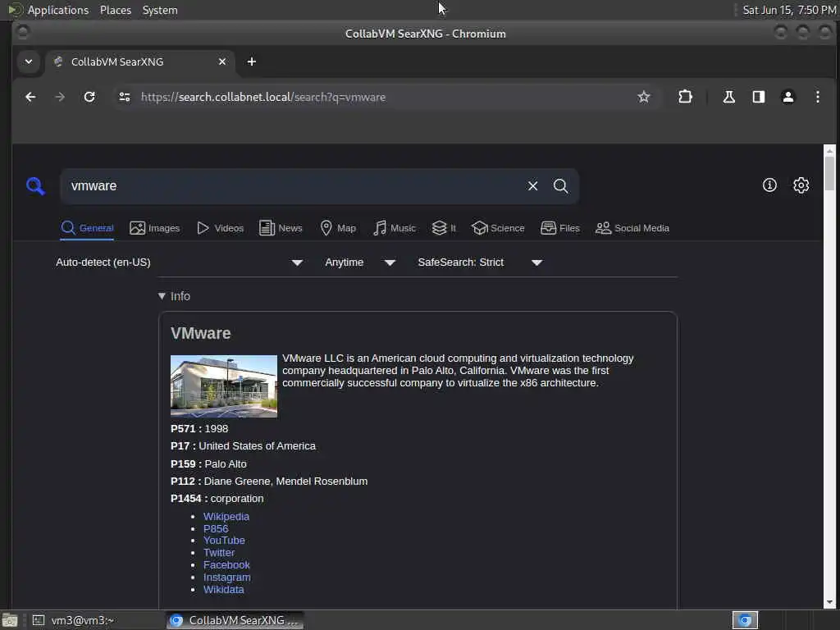
Task: Click the scrollbar up arrow
Action: [x=830, y=150]
